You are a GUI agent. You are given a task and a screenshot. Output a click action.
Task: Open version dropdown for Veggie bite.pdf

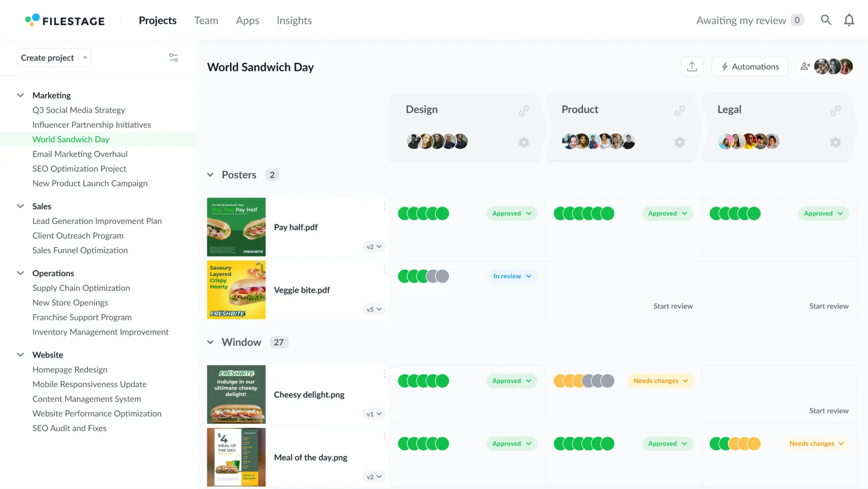(x=374, y=309)
